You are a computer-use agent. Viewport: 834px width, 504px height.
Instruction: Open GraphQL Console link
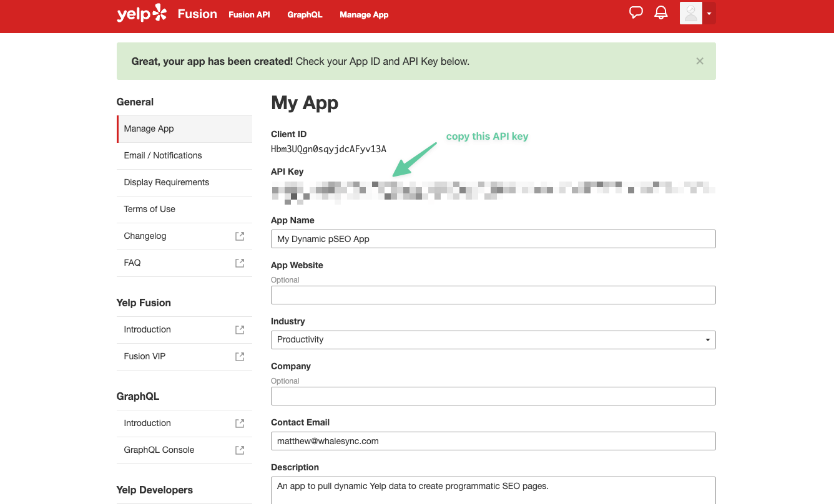click(x=159, y=450)
